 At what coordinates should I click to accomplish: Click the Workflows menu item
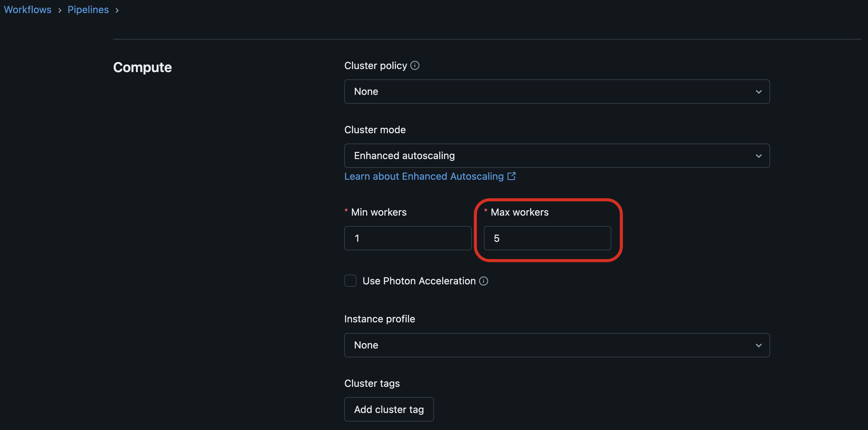pyautogui.click(x=27, y=9)
